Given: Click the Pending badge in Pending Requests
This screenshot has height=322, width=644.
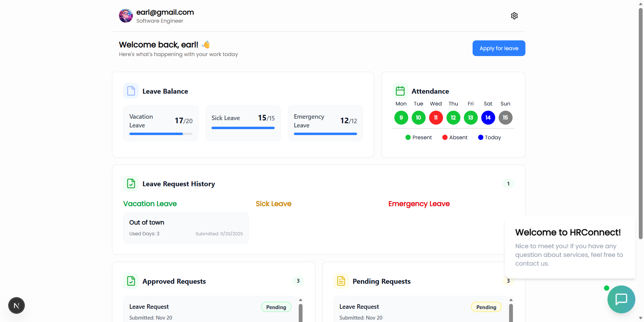Looking at the screenshot, I should pos(486,307).
